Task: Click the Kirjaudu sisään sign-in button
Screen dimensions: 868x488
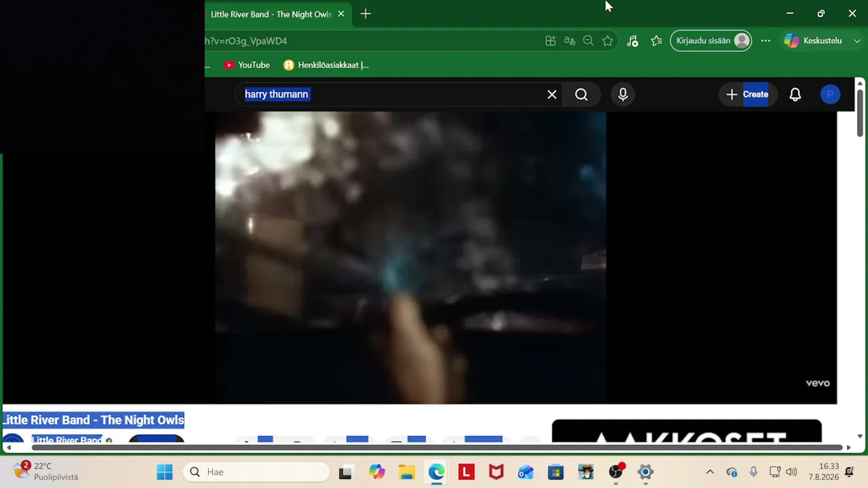Action: (x=711, y=41)
